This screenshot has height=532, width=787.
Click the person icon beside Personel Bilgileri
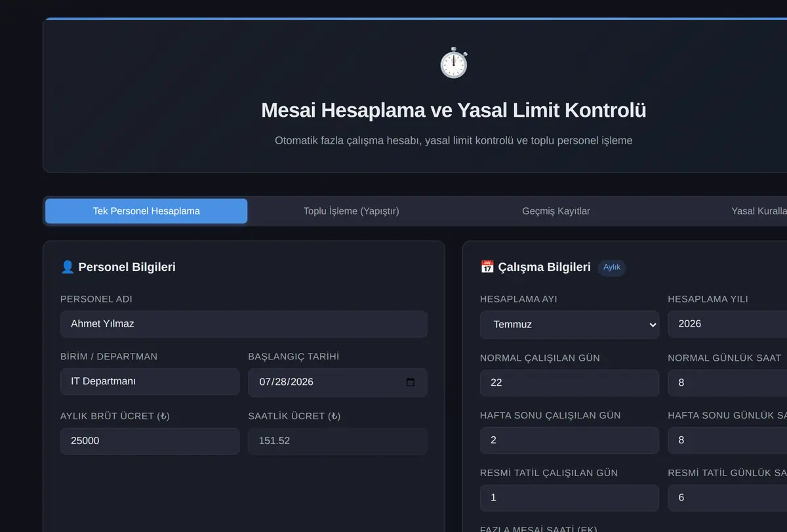67,267
